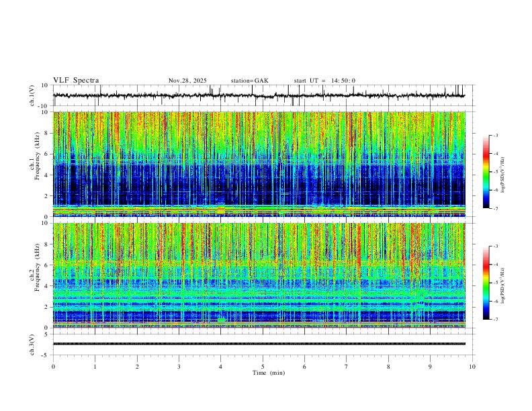Click the '-7' value on ch.2 colorbar
This screenshot has width=532, height=411.
pyautogui.click(x=495, y=320)
